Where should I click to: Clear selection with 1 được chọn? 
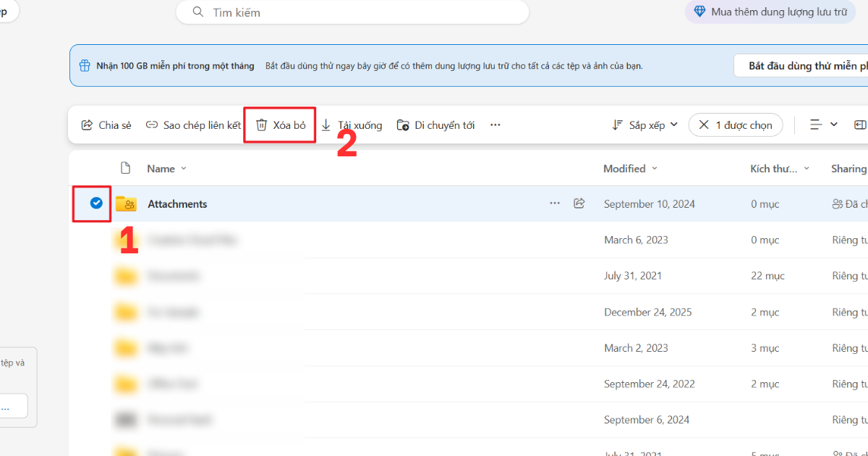[736, 125]
